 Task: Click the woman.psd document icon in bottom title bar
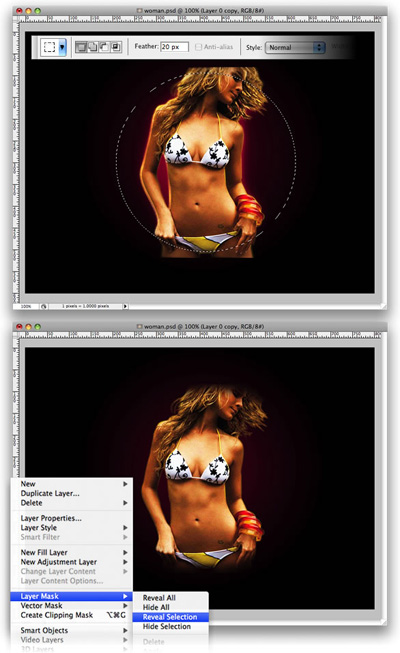[140, 326]
